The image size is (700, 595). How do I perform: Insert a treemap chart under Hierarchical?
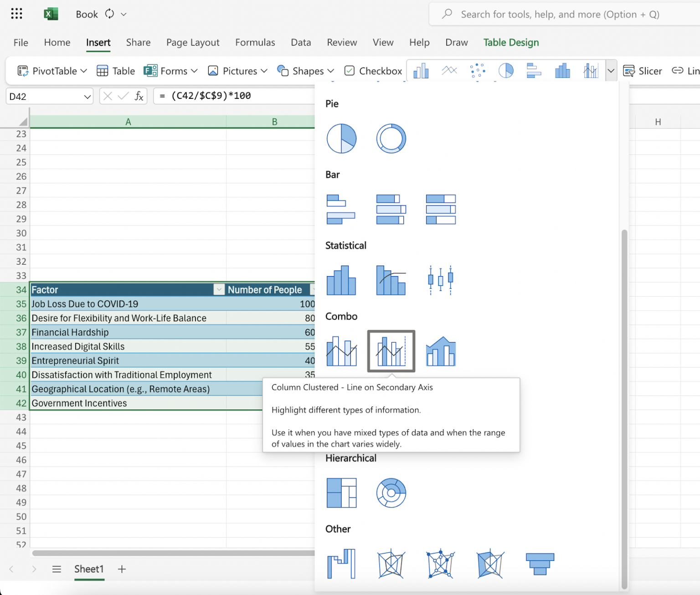click(x=342, y=493)
